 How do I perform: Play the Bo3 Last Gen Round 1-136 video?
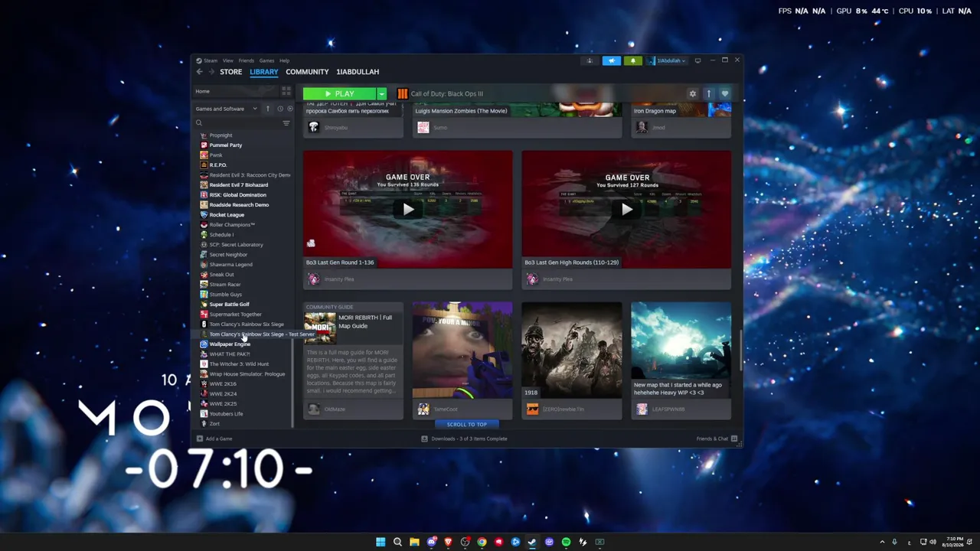[408, 210]
